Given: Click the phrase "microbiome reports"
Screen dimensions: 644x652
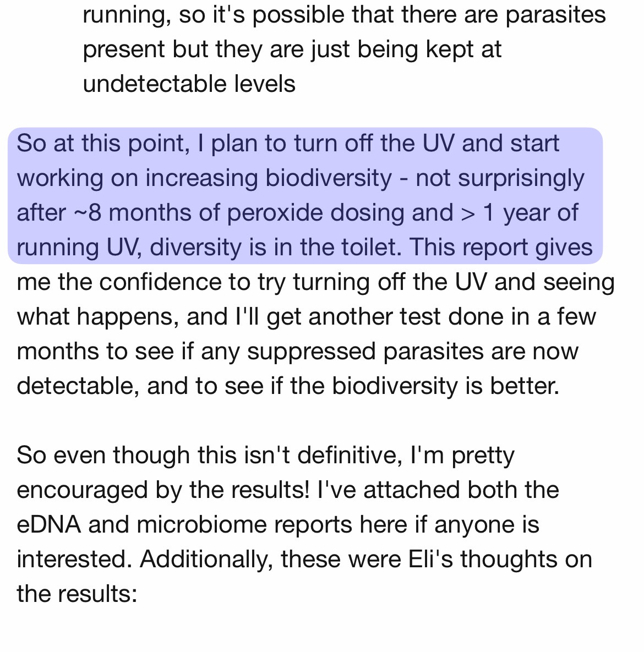Looking at the screenshot, I should (x=244, y=524).
